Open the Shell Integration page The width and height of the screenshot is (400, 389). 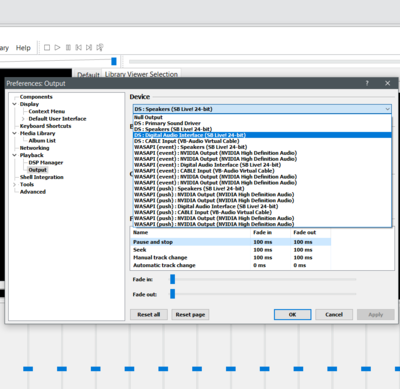42,177
